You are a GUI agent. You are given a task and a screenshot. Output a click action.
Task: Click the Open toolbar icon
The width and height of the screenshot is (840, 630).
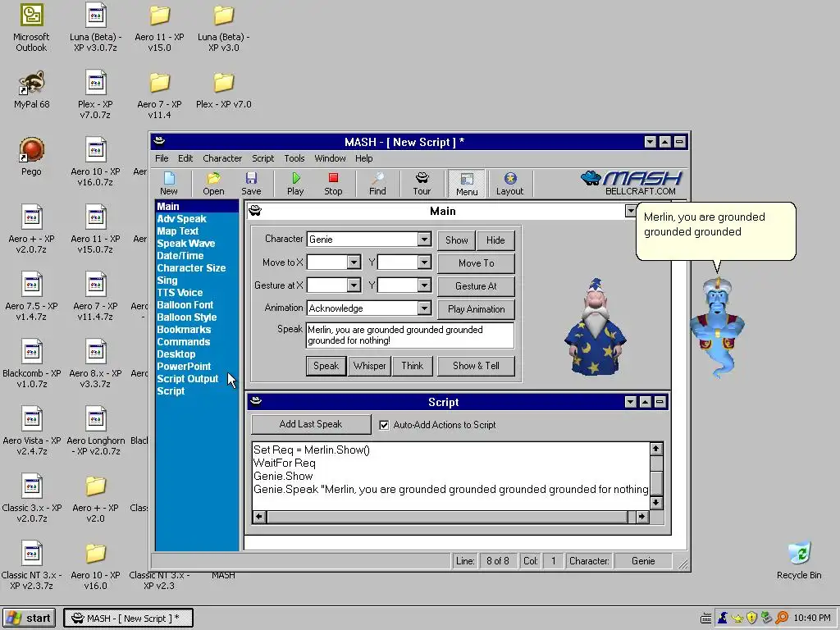pyautogui.click(x=213, y=183)
